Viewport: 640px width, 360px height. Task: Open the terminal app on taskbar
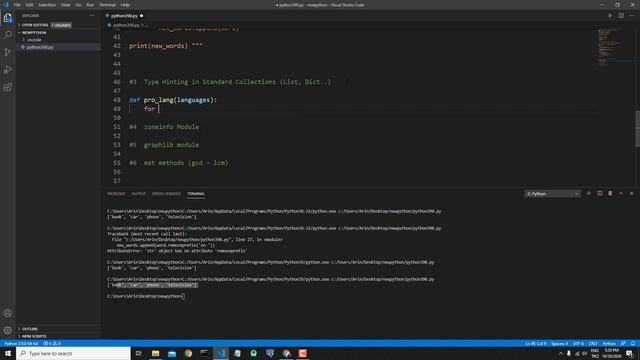point(204,353)
